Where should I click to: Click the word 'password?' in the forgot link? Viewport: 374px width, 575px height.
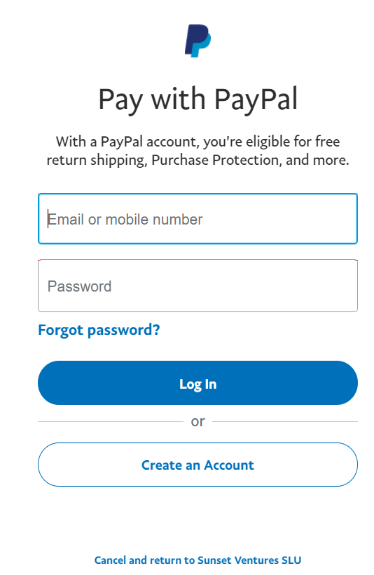pos(124,330)
